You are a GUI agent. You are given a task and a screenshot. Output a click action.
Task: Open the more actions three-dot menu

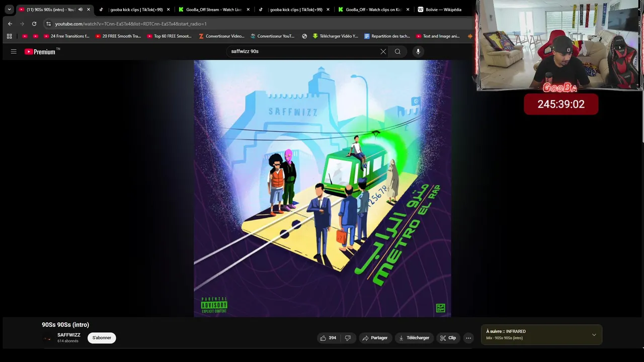468,338
